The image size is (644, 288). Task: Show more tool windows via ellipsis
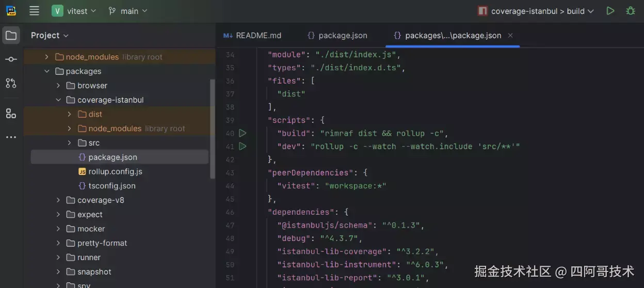pos(11,137)
